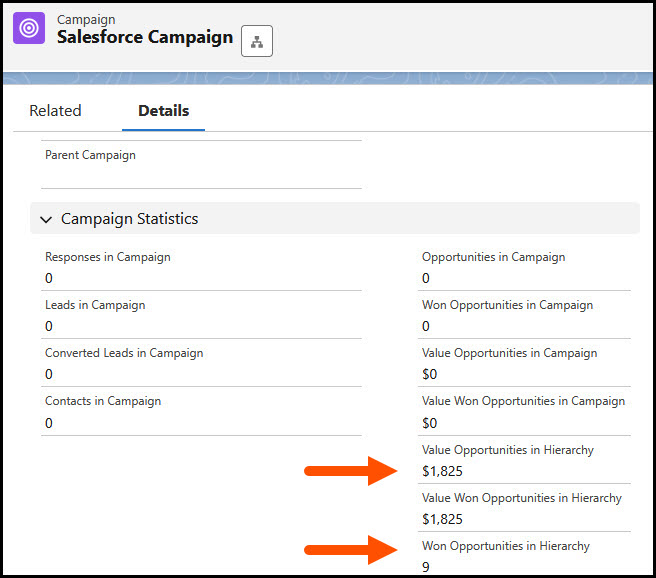Click the Campaign object type label in header
The image size is (656, 578).
coord(86,20)
